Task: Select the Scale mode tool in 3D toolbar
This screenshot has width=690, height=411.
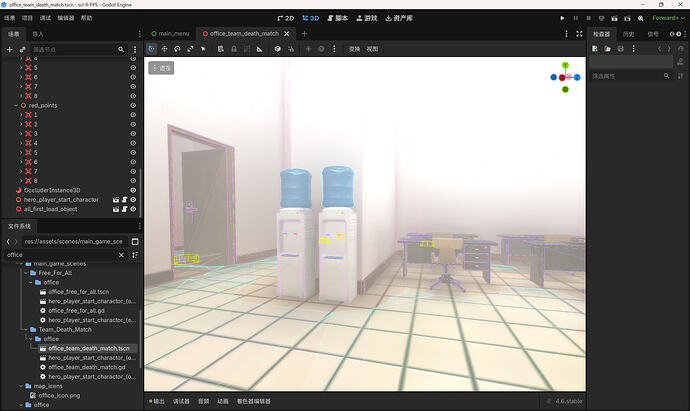Action: coord(190,49)
